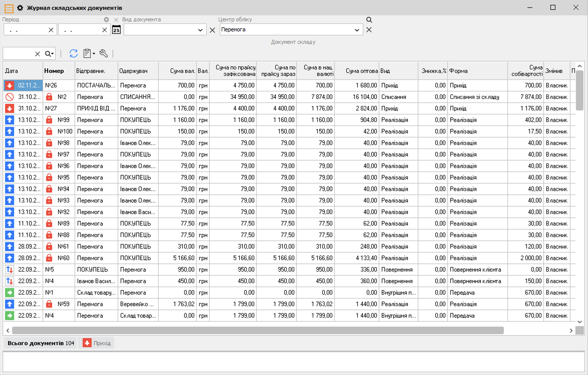Click the Прихід legend button at bottom

point(97,343)
